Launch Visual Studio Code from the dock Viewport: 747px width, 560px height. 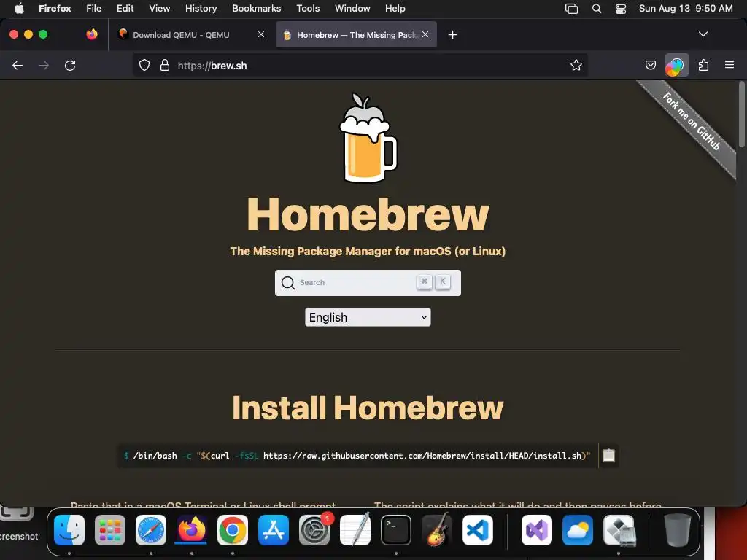pos(477,530)
